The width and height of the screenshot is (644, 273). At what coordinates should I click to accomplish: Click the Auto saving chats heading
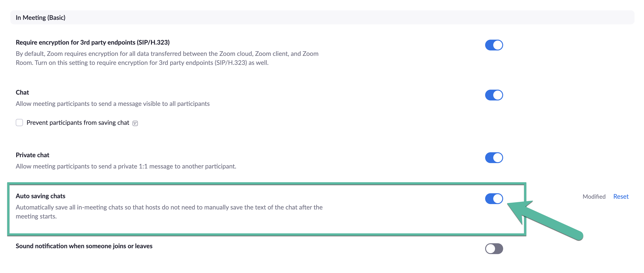click(x=41, y=196)
